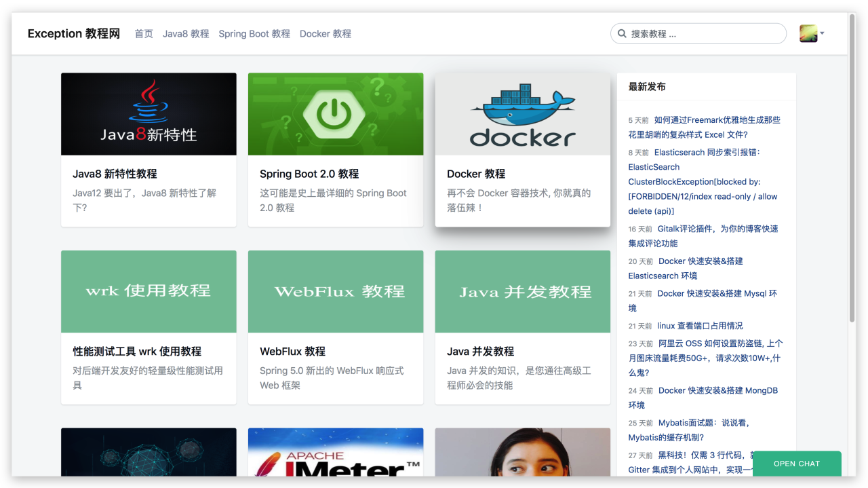
Task: Open Spring Boot 教程 navigation menu item
Action: 254,33
